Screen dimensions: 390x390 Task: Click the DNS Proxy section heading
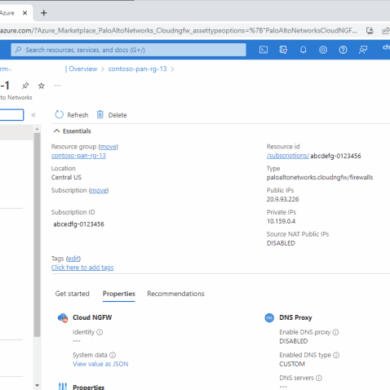point(296,318)
